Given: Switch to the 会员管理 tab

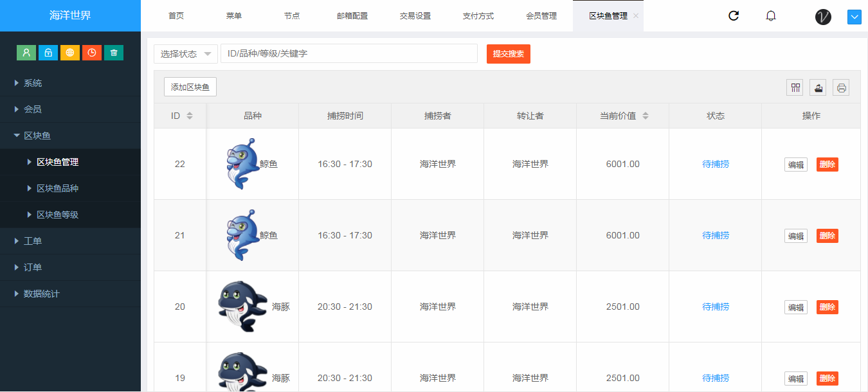Looking at the screenshot, I should point(541,16).
